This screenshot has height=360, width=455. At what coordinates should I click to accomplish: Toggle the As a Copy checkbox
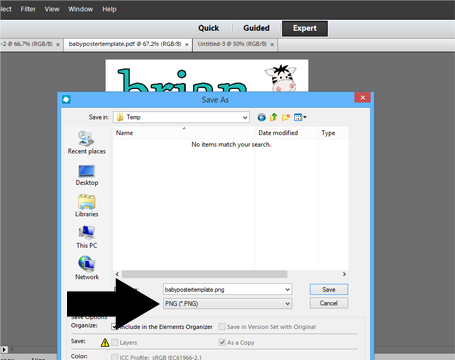tap(222, 342)
